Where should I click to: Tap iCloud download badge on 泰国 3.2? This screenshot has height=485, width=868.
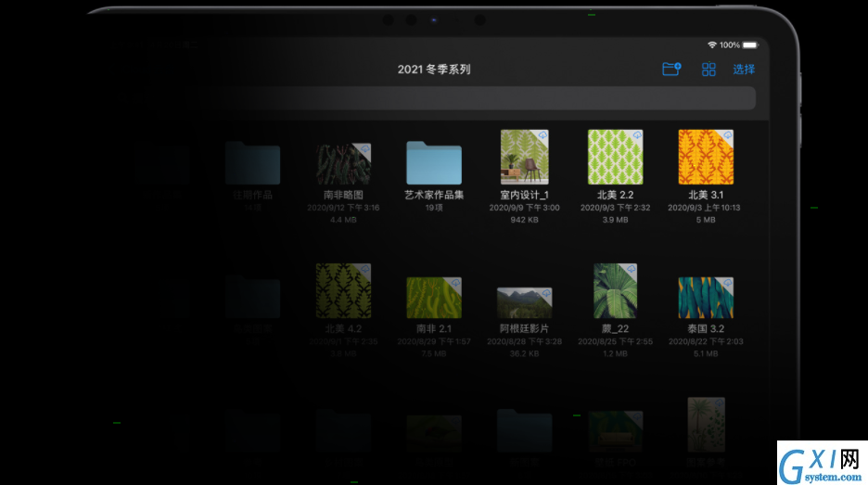728,283
